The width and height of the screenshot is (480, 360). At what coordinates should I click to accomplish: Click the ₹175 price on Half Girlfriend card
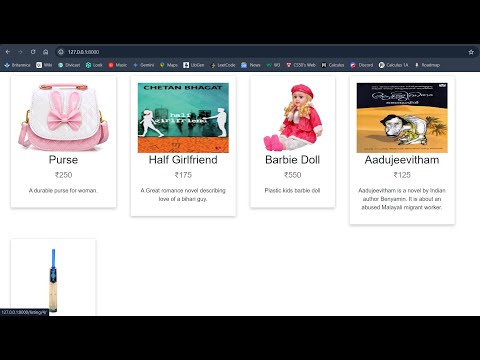183,175
